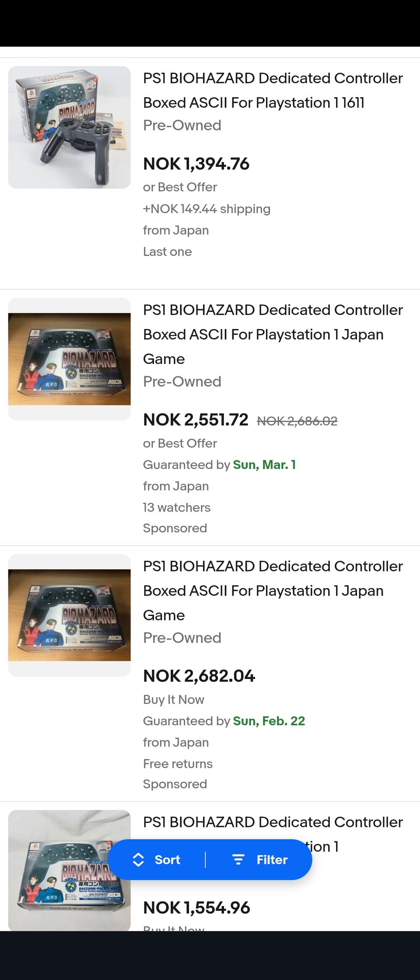Open thumbnail of the NOK 2,551.72 listing
420x980 pixels.
point(70,359)
